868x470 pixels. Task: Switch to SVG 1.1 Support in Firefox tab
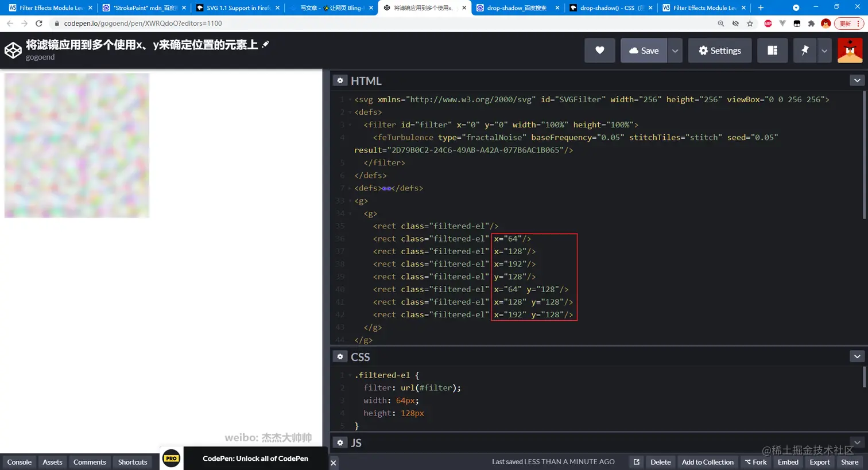(x=237, y=8)
